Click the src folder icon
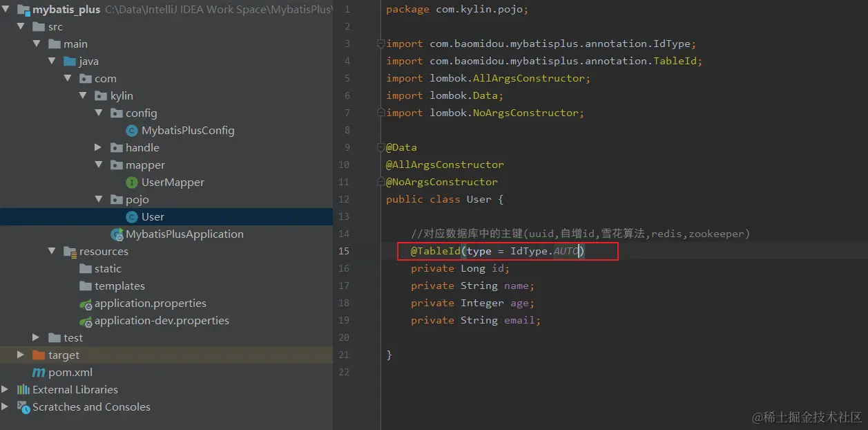Viewport: 868px width, 430px height. tap(39, 27)
